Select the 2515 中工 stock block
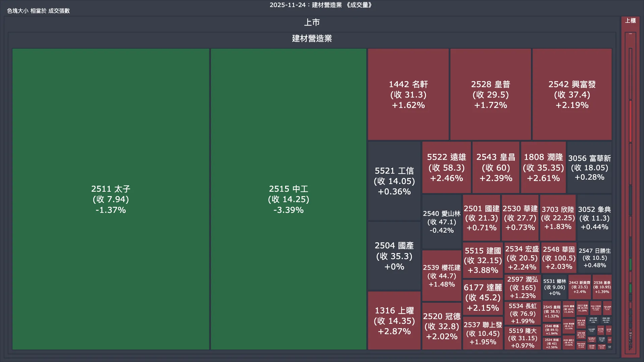Image resolution: width=644 pixels, height=362 pixels. (288, 199)
